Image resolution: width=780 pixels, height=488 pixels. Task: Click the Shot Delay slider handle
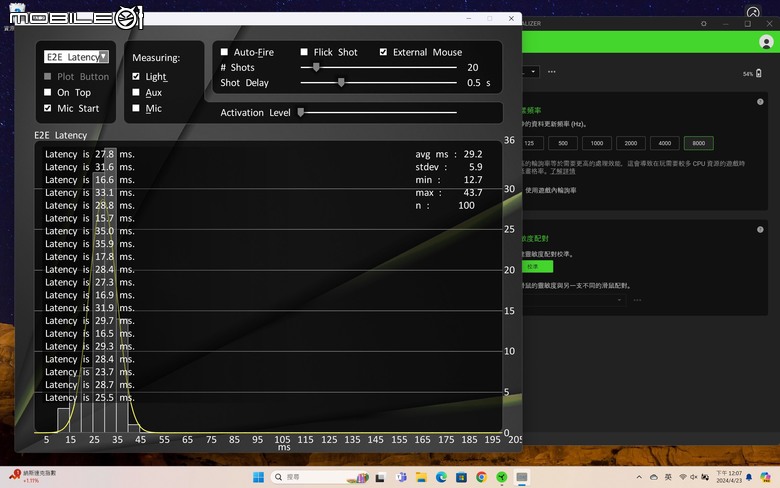(x=341, y=82)
